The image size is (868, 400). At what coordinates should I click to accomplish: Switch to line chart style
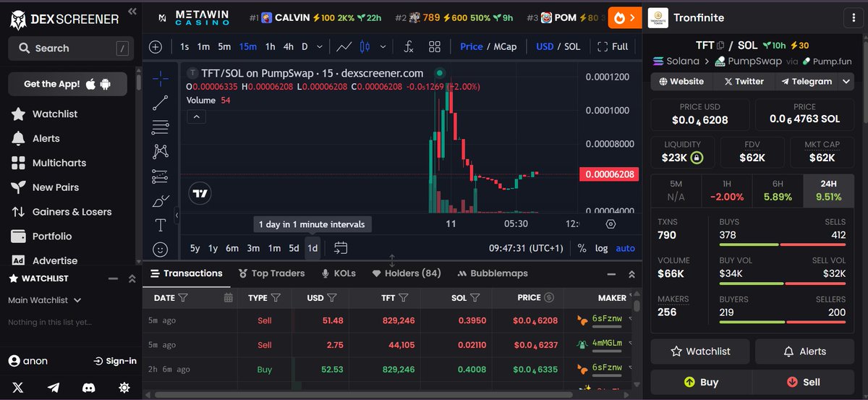(344, 46)
